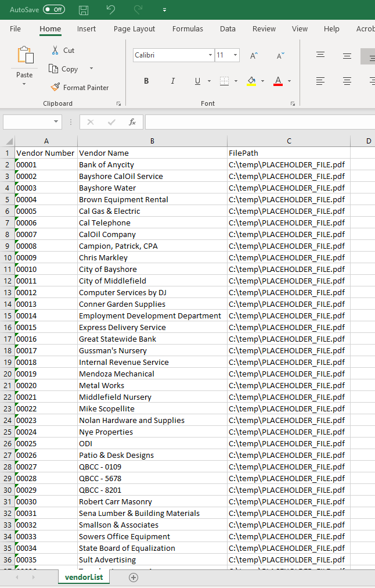The width and height of the screenshot is (375, 588).
Task: Add a new sheet with plus icon
Action: [134, 577]
